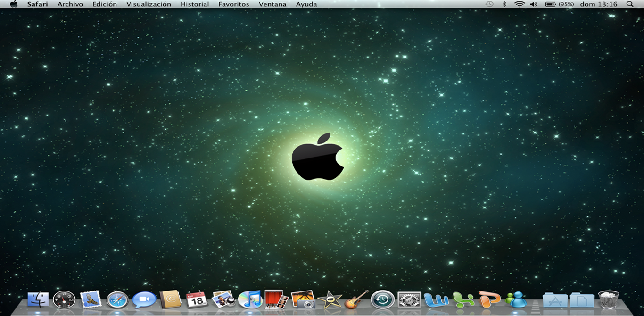This screenshot has width=644, height=316.
Task: Empty or open the Trash
Action: coord(609,299)
